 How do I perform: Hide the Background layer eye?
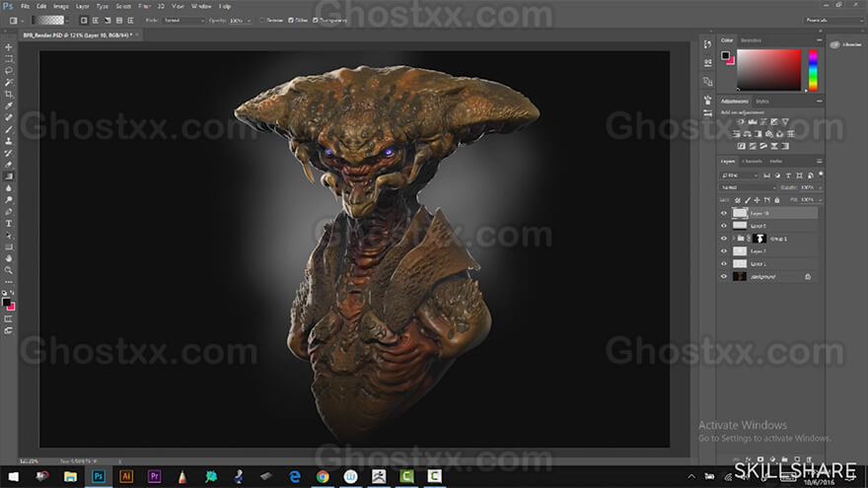click(x=724, y=277)
